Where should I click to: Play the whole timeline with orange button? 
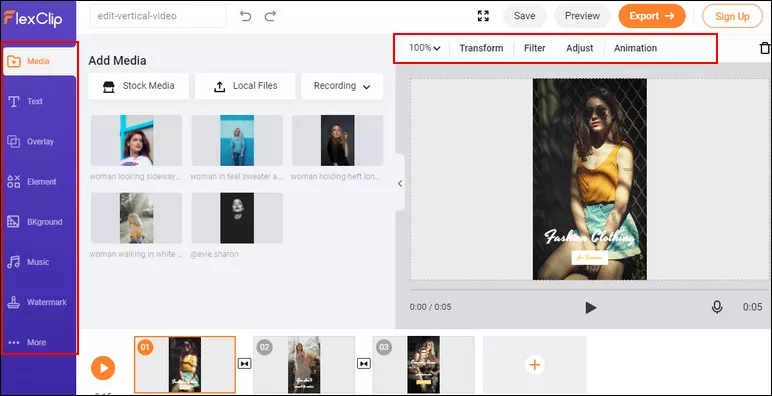[x=103, y=368]
